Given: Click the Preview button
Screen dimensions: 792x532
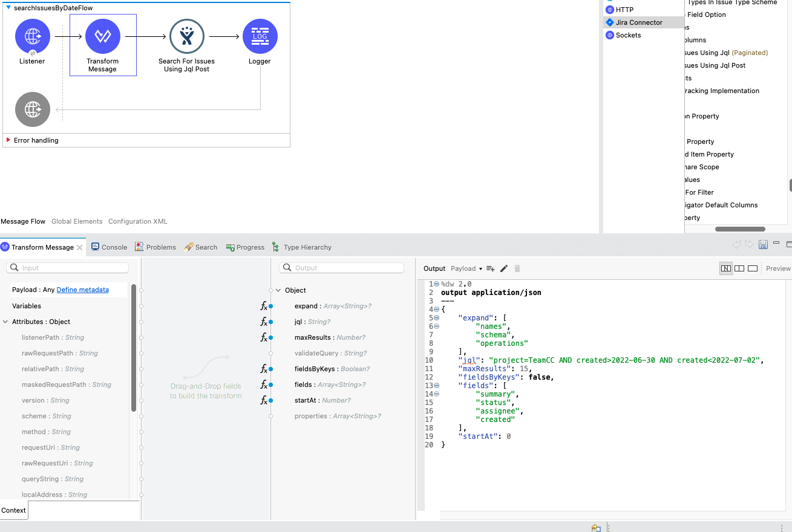Looking at the screenshot, I should pos(778,268).
